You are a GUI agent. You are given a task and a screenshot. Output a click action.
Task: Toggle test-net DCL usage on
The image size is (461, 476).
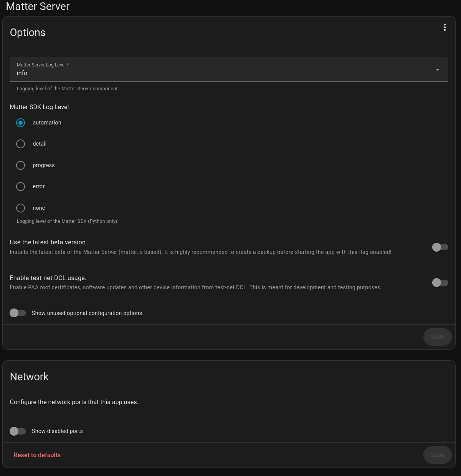click(x=440, y=283)
